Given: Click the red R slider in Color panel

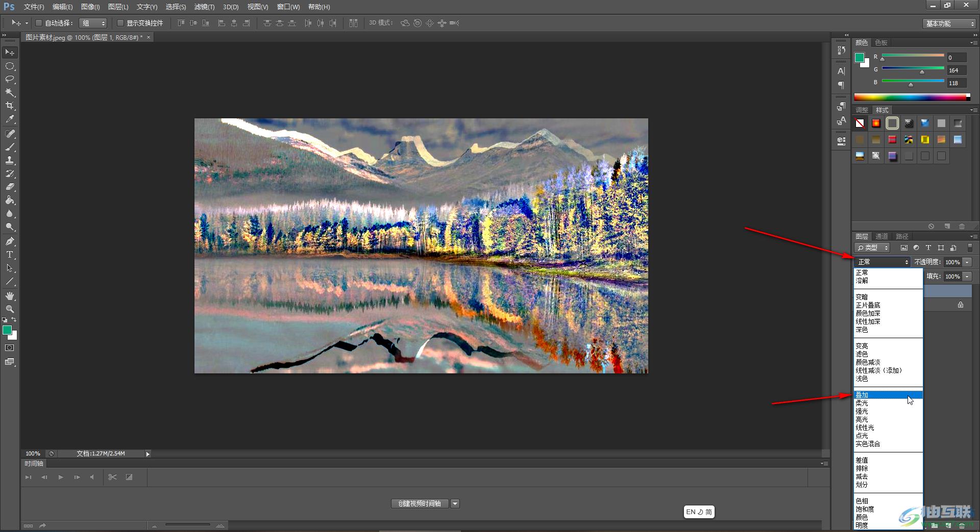Looking at the screenshot, I should click(913, 56).
